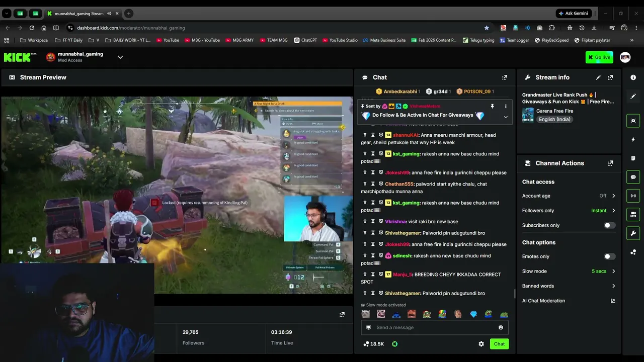Screen dimensions: 644x362
Task: Open the browser extensions puzzle icon
Action: 552,28
